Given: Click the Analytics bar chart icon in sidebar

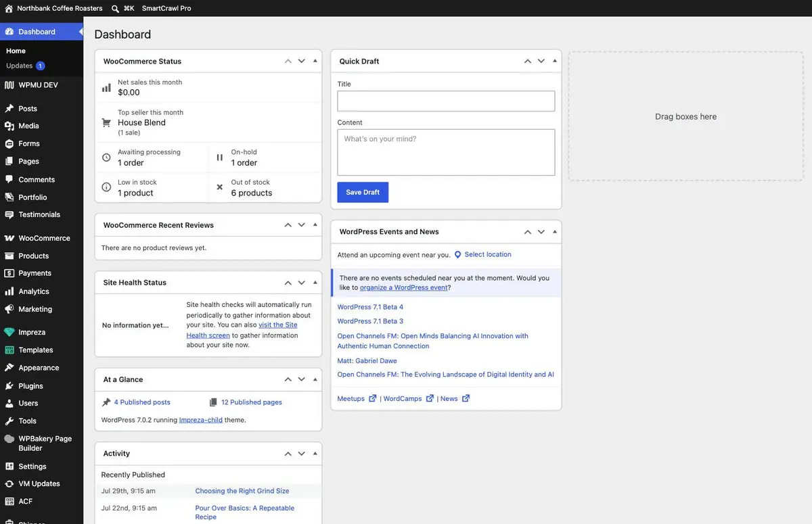Looking at the screenshot, I should (x=9, y=291).
